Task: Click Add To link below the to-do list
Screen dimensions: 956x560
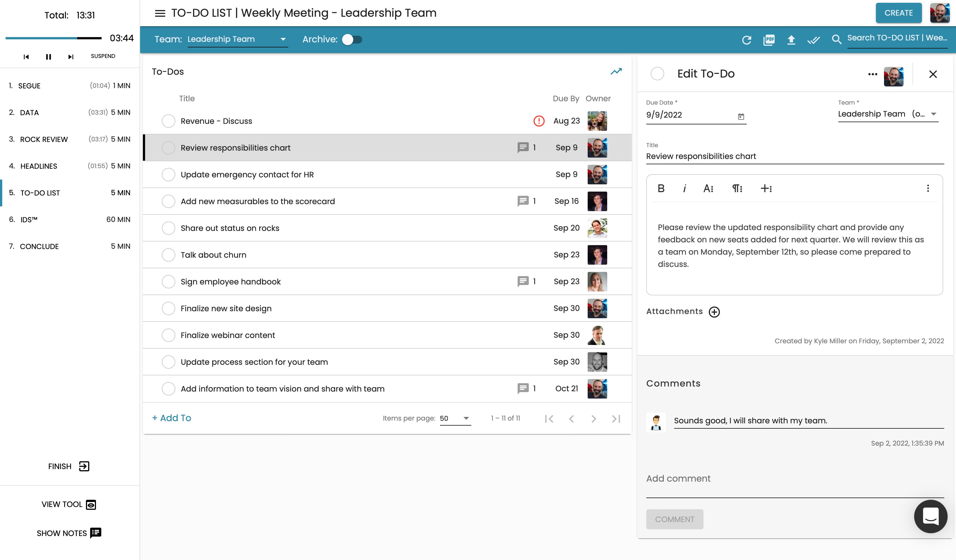Action: (172, 418)
